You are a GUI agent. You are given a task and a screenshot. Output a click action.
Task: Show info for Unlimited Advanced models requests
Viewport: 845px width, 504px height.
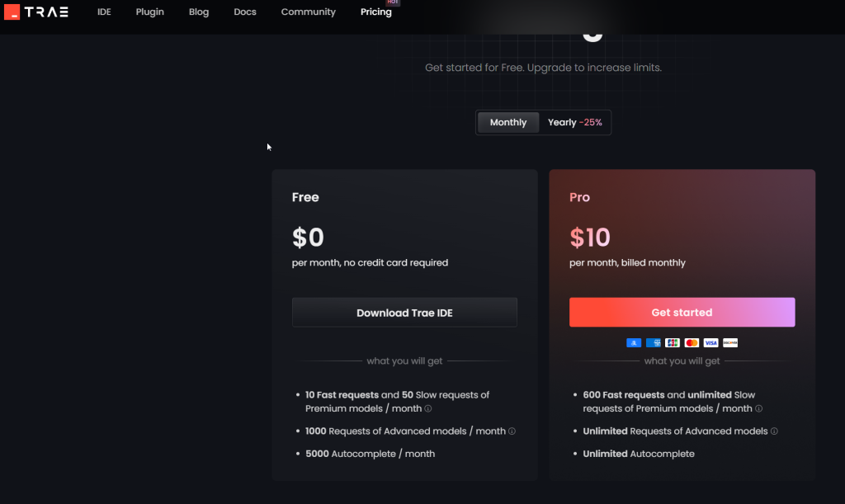pyautogui.click(x=774, y=431)
